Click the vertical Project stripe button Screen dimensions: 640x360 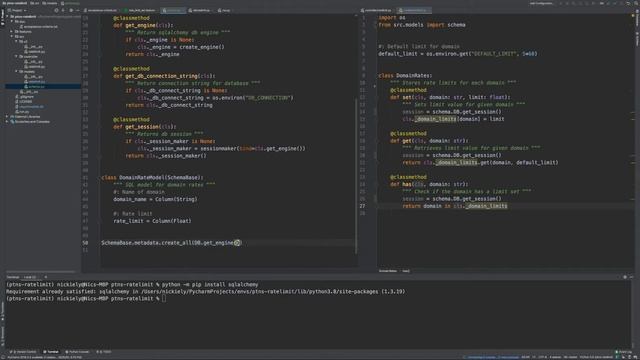[2, 17]
